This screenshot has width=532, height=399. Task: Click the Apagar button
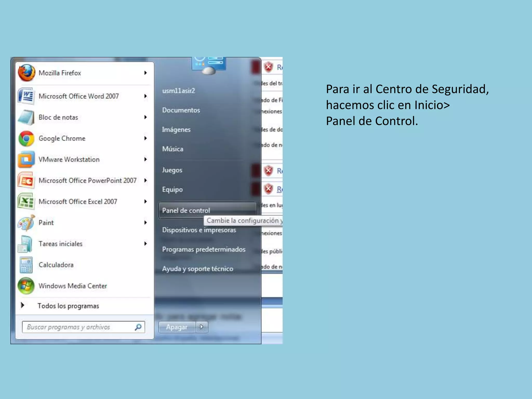177,327
